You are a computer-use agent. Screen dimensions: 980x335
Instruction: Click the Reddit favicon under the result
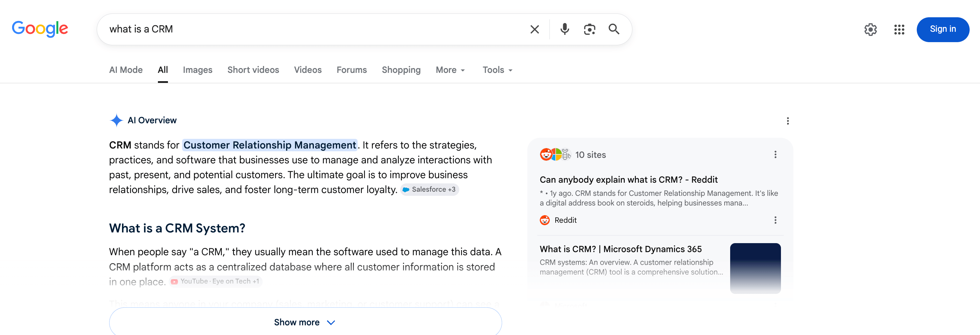click(545, 220)
